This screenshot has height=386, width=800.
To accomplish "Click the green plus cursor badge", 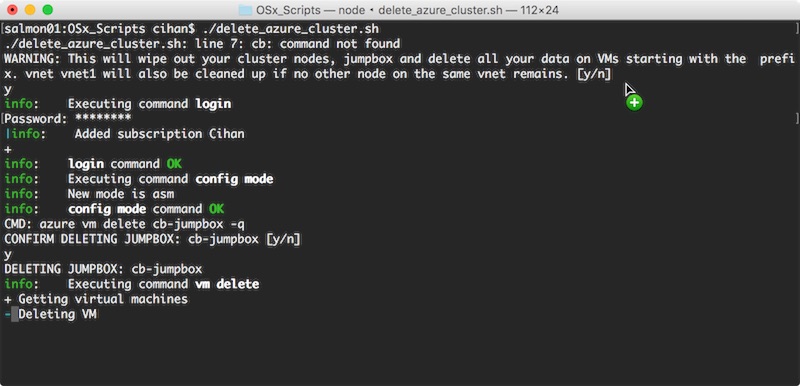I will point(634,103).
